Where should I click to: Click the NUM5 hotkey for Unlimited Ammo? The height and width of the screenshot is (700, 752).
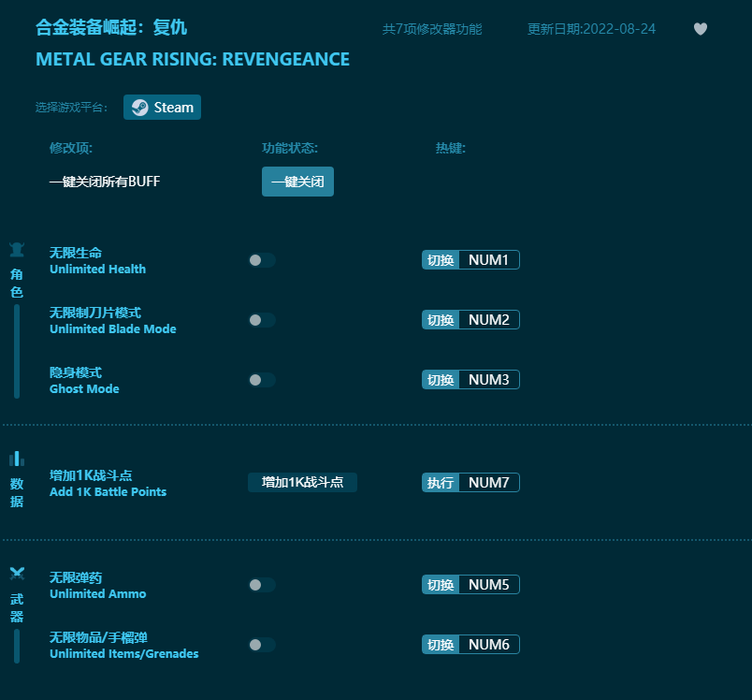pyautogui.click(x=488, y=585)
